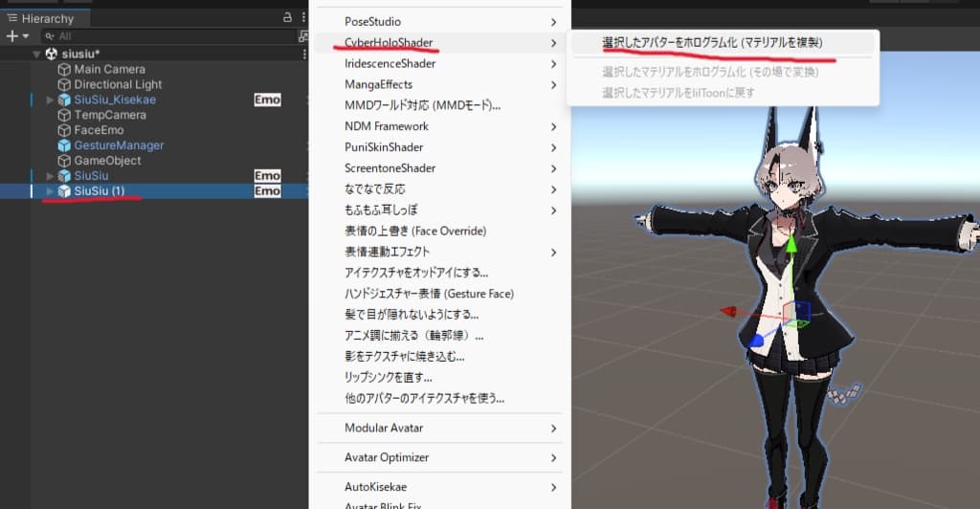The height and width of the screenshot is (509, 980).
Task: Click the green Y-axis gizmo arrow
Action: click(791, 244)
